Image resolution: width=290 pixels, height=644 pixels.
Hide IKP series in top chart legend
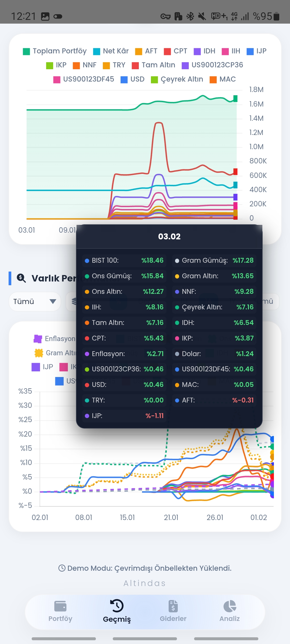click(56, 65)
